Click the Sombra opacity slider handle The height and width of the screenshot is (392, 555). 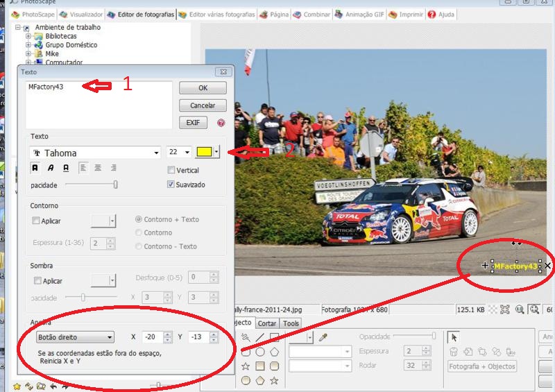pyautogui.click(x=83, y=297)
